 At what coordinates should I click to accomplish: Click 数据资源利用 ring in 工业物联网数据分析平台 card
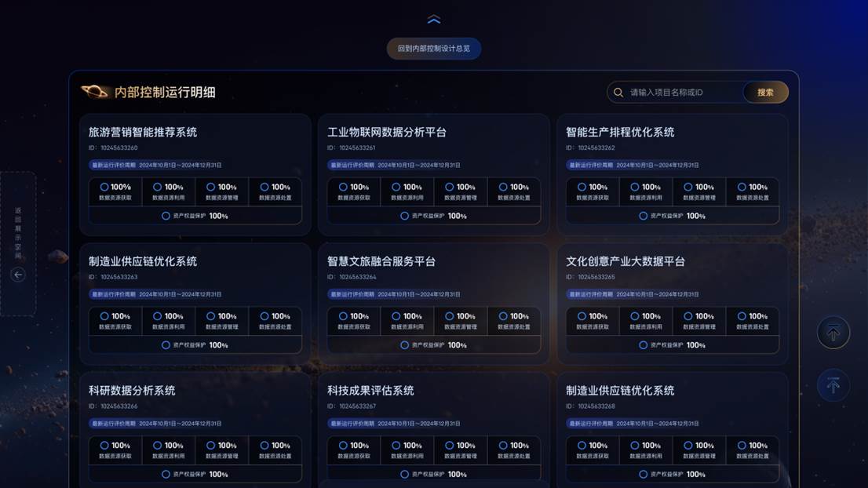pyautogui.click(x=396, y=188)
